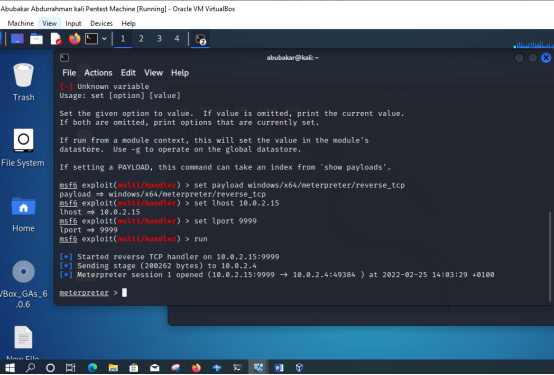Switch to Kali workspace 2
Screen dimensions: 554x375
coord(141,39)
